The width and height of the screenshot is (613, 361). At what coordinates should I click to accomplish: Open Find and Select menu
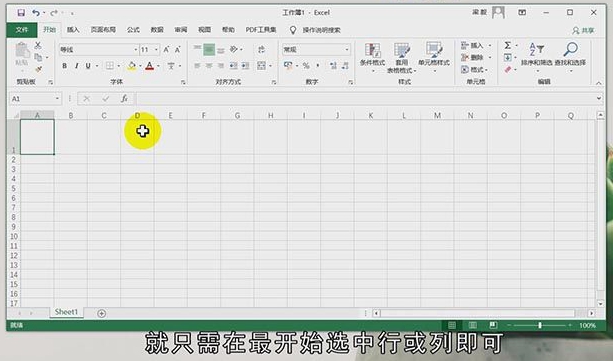click(570, 57)
